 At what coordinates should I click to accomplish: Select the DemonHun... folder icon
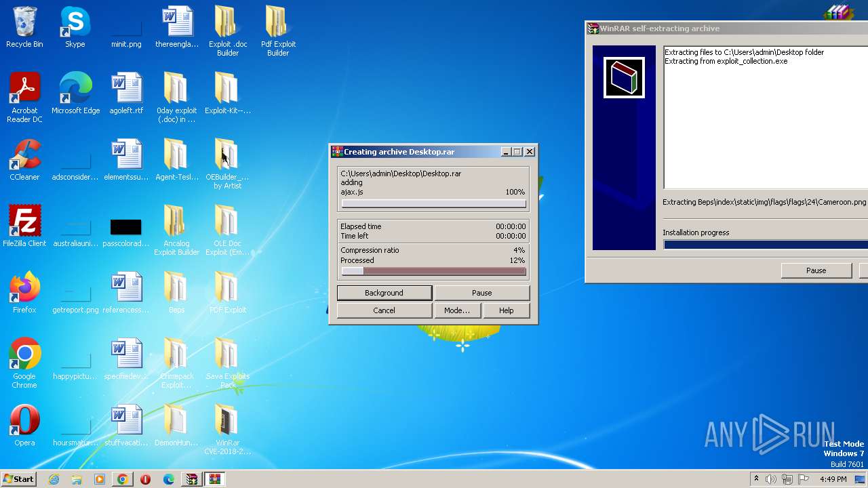(x=176, y=426)
